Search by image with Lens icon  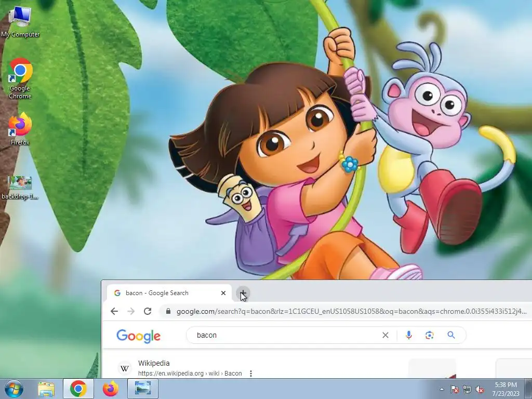430,335
